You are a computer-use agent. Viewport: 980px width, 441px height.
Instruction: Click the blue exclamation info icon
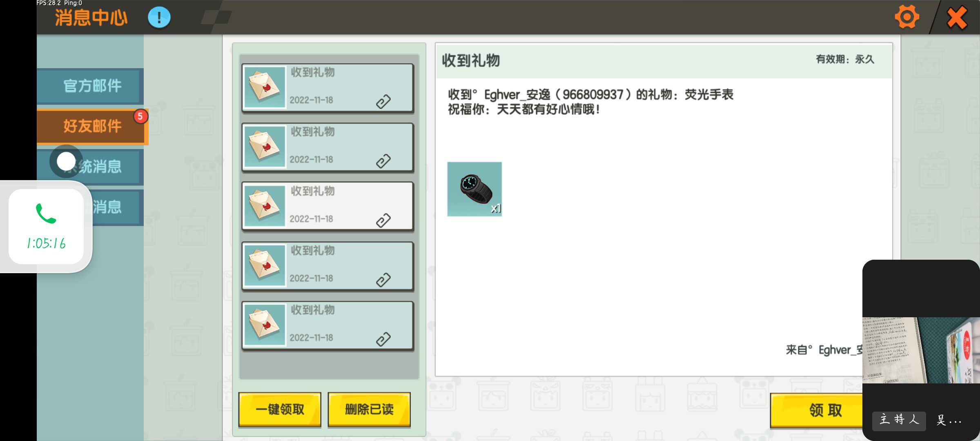tap(159, 18)
